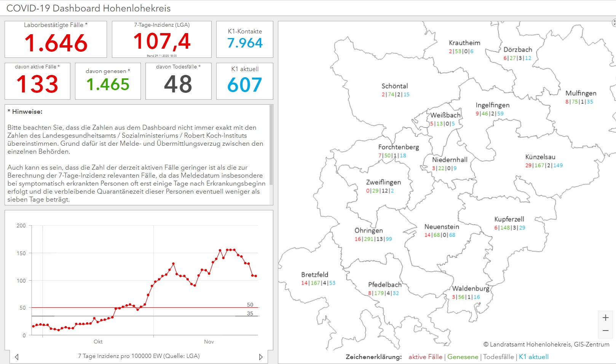Select Kupferzell on the map
The width and height of the screenshot is (616, 364).
(x=509, y=219)
